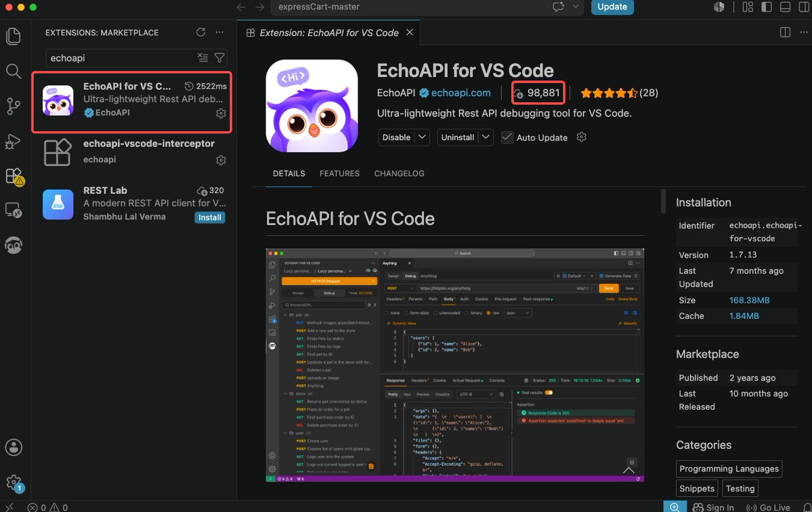Open the Run and Debug view

14,141
